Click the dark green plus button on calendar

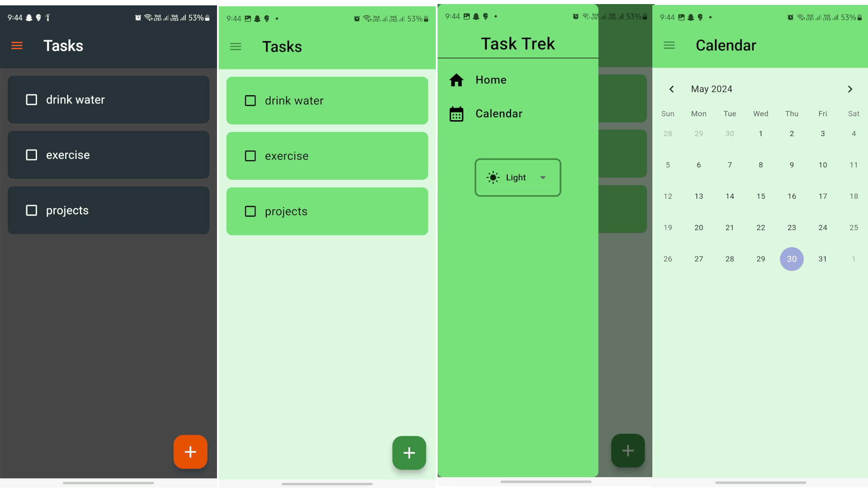tap(628, 451)
